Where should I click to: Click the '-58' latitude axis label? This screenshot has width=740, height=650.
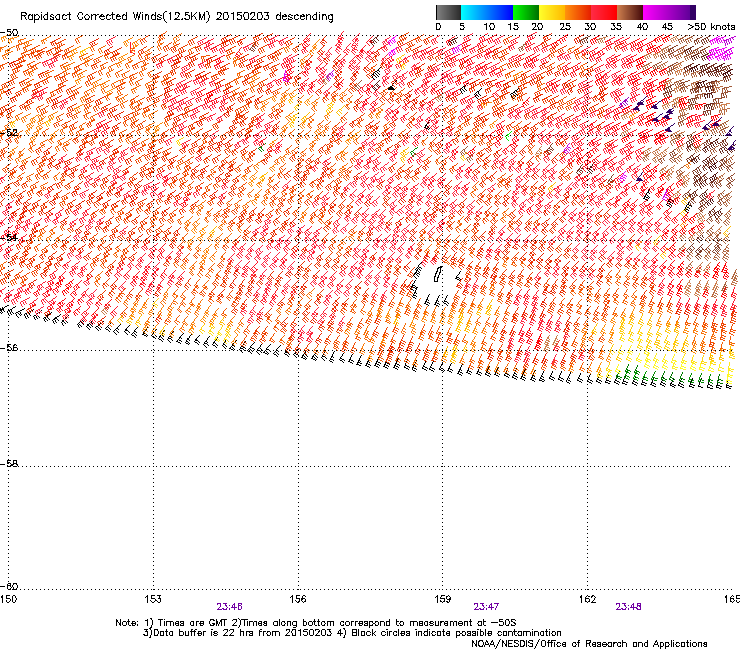click(x=9, y=464)
